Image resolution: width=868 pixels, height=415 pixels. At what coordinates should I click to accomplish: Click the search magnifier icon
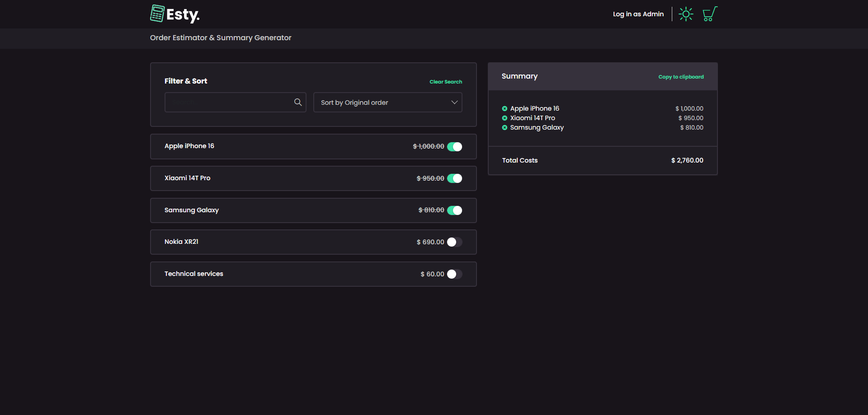[298, 103]
